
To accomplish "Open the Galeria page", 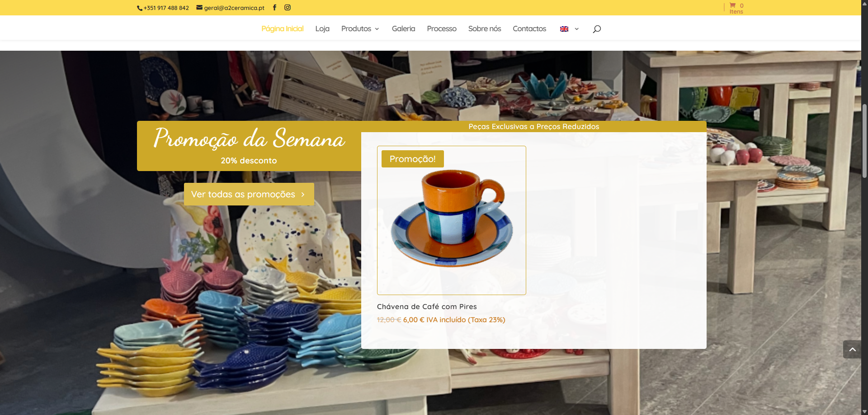I will click(403, 29).
